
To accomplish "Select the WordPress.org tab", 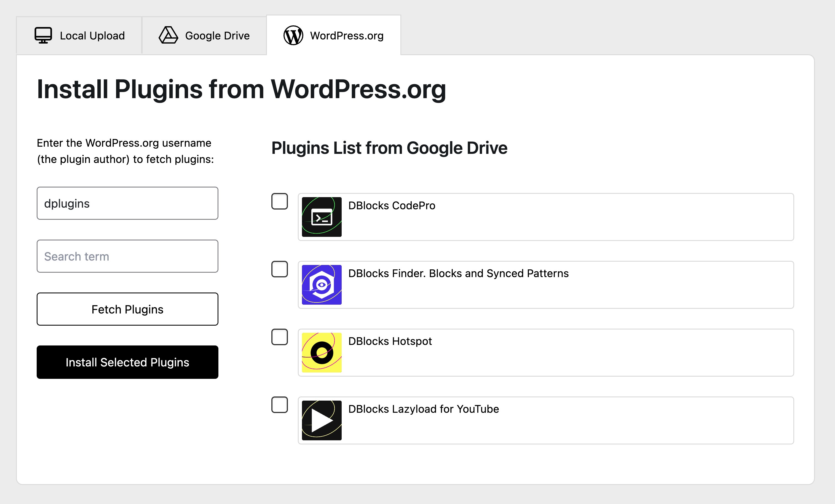I will point(333,35).
